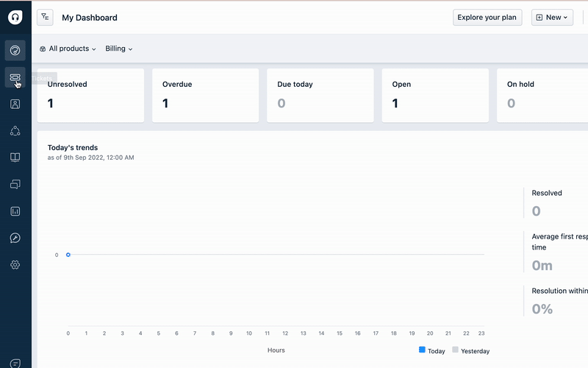
Task: Open the Unresolved tickets card
Action: (x=90, y=96)
